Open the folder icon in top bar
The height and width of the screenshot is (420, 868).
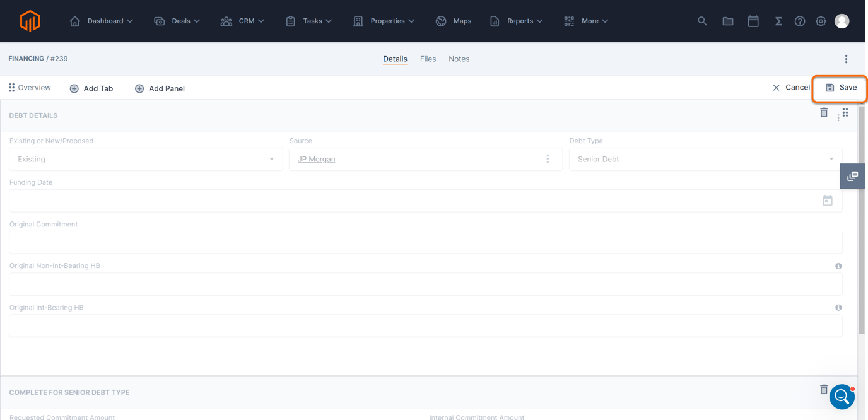pos(728,21)
